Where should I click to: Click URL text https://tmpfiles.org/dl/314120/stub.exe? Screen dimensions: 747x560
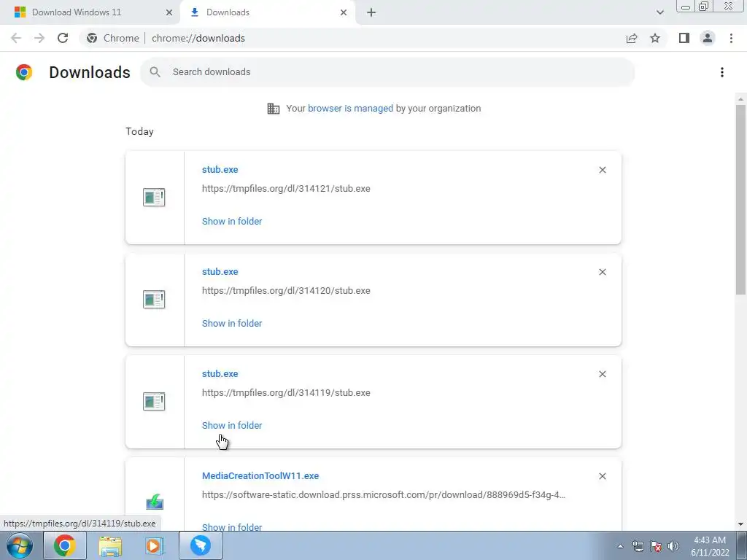(286, 290)
